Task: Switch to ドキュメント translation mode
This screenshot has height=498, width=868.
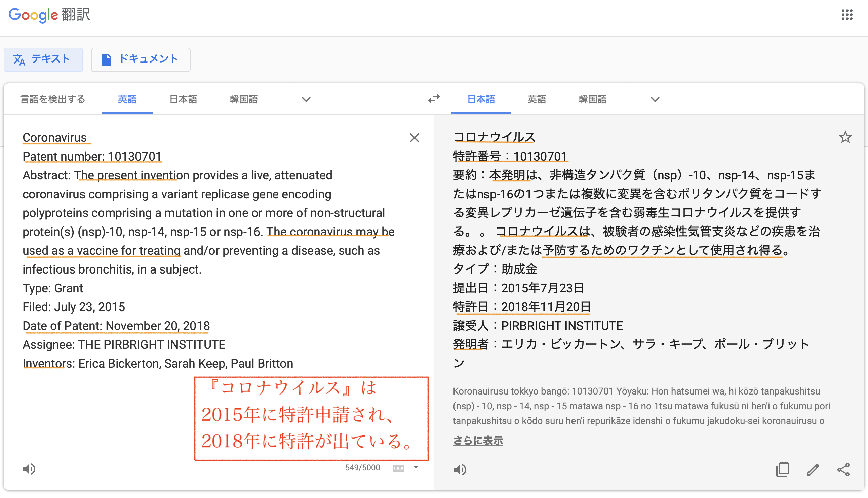Action: coord(141,59)
